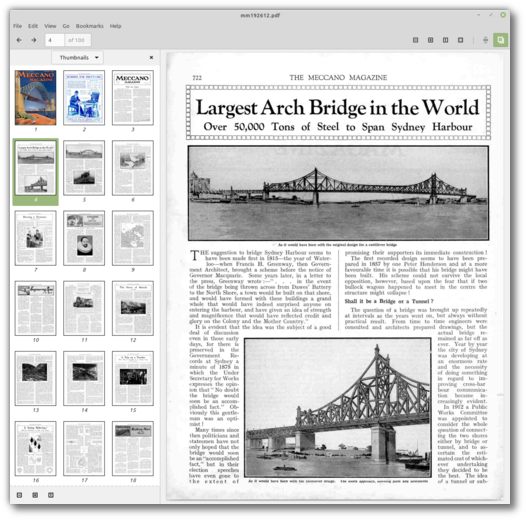Click the page number input showing 4

(54, 40)
